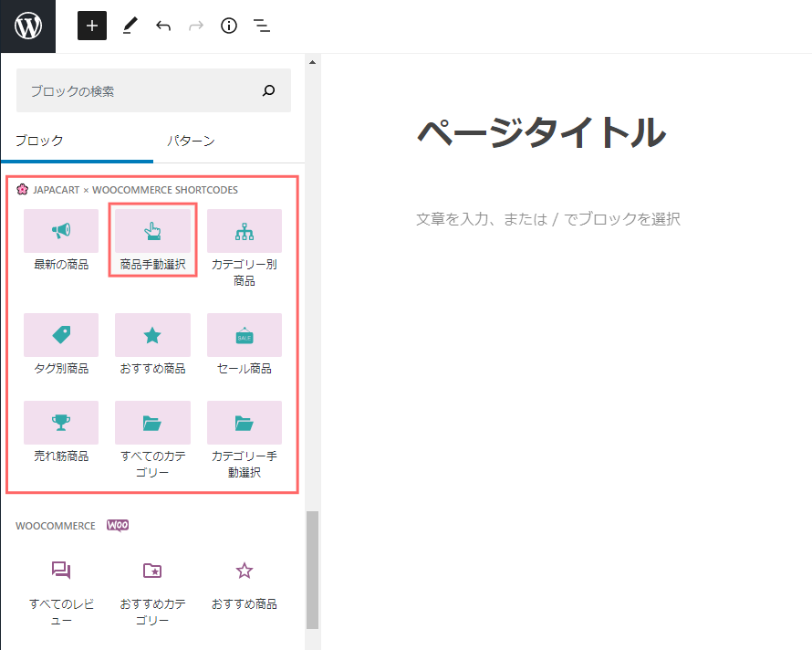Insert the カテゴリー手動選択 folder block
Image resolution: width=812 pixels, height=650 pixels.
[245, 439]
